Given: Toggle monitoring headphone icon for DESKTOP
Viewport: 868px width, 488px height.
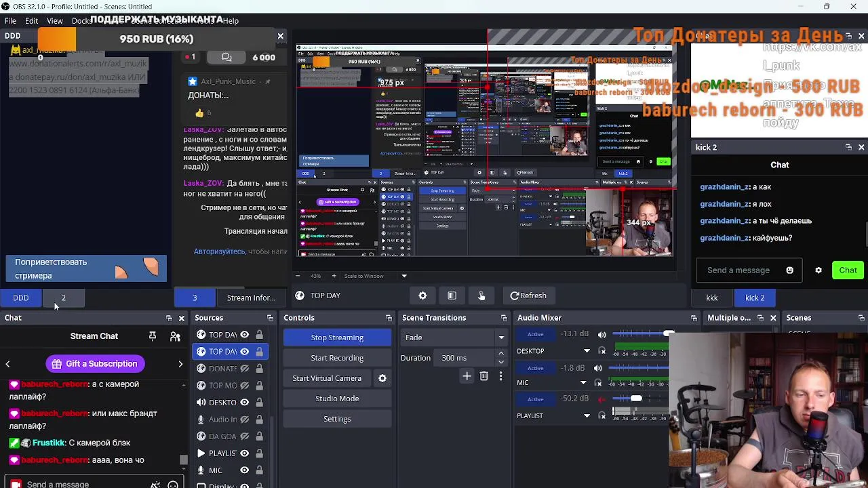Looking at the screenshot, I should 601,351.
